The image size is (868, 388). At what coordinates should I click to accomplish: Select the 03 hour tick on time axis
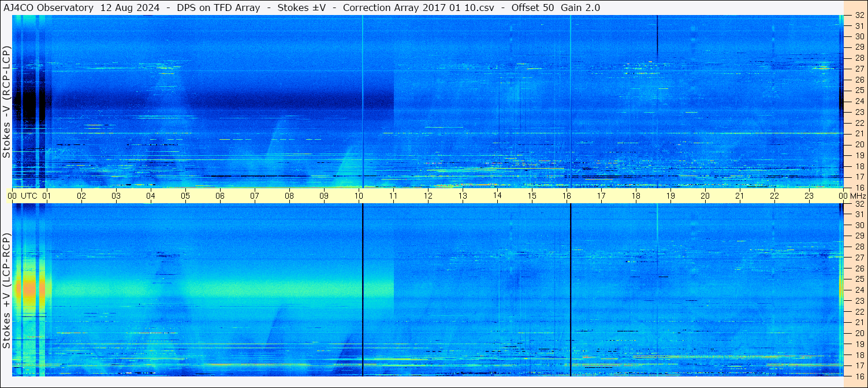coord(116,196)
